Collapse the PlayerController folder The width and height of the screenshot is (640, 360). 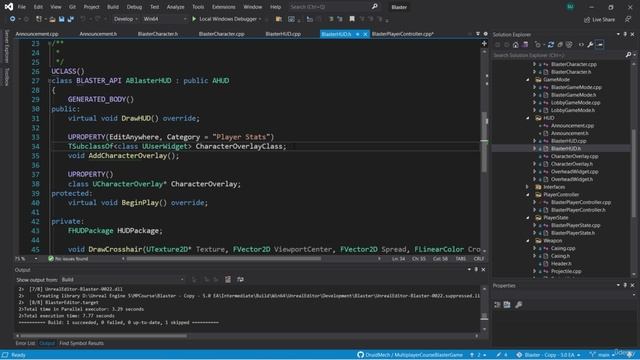(x=528, y=195)
